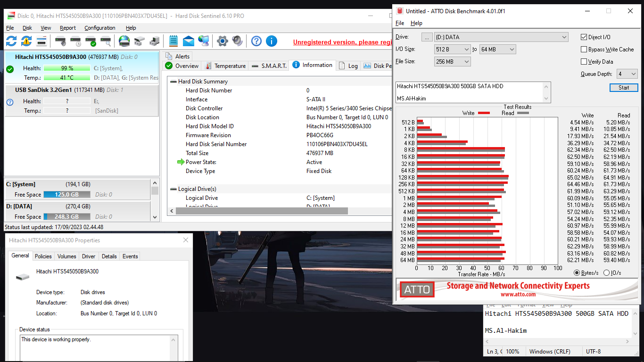644x362 pixels.
Task: Open the Queue Depth dropdown
Action: click(627, 74)
